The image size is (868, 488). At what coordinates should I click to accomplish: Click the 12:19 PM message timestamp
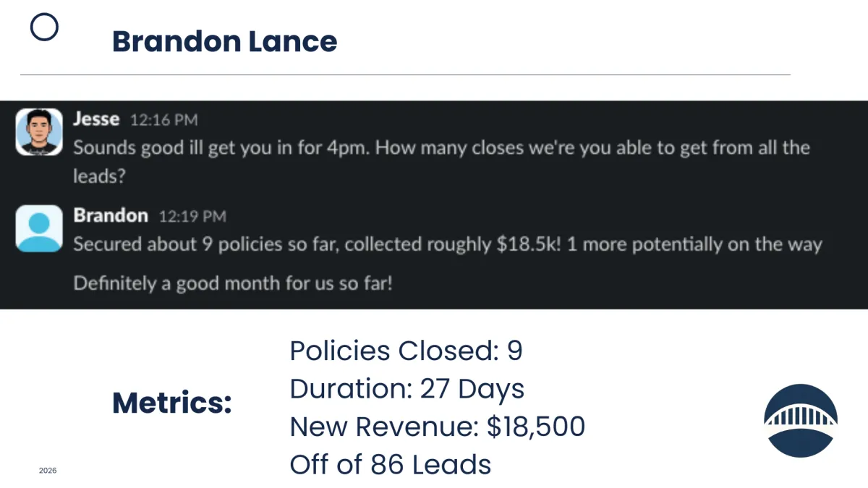point(192,216)
